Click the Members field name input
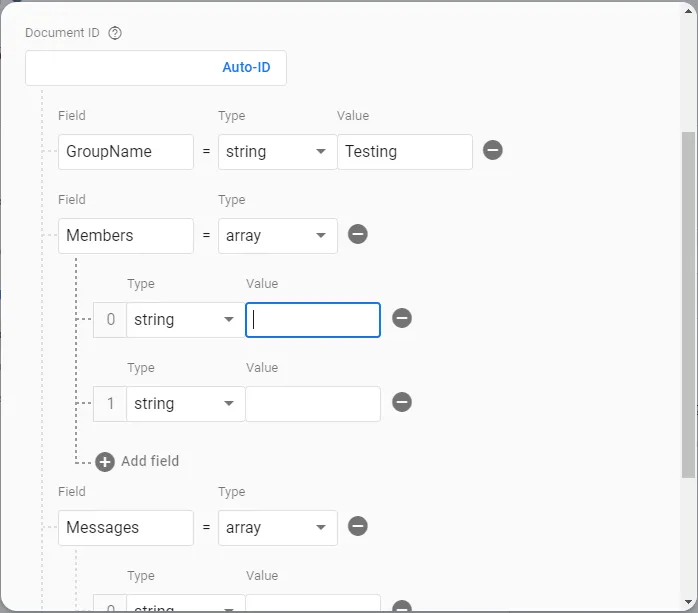The height and width of the screenshot is (613, 698). 125,236
